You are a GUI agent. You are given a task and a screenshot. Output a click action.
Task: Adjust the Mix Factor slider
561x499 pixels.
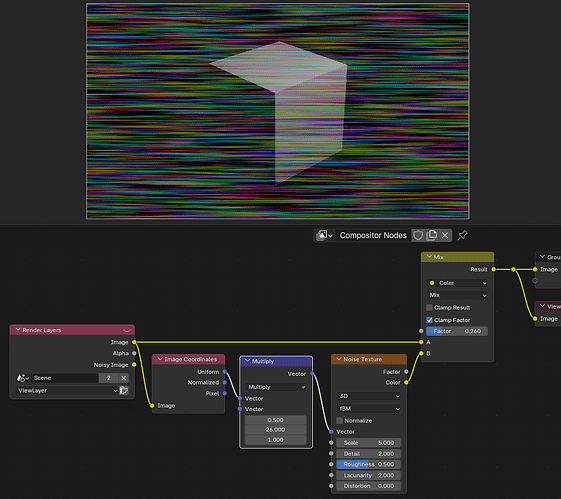pyautogui.click(x=457, y=331)
